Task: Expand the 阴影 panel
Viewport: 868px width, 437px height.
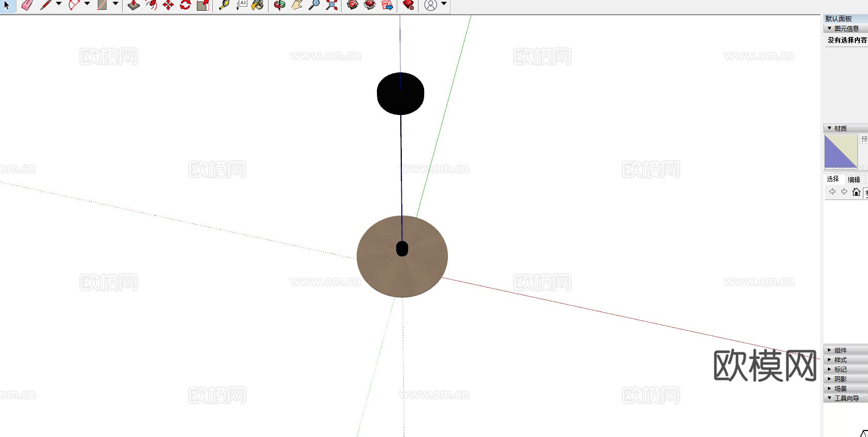Action: tap(840, 379)
